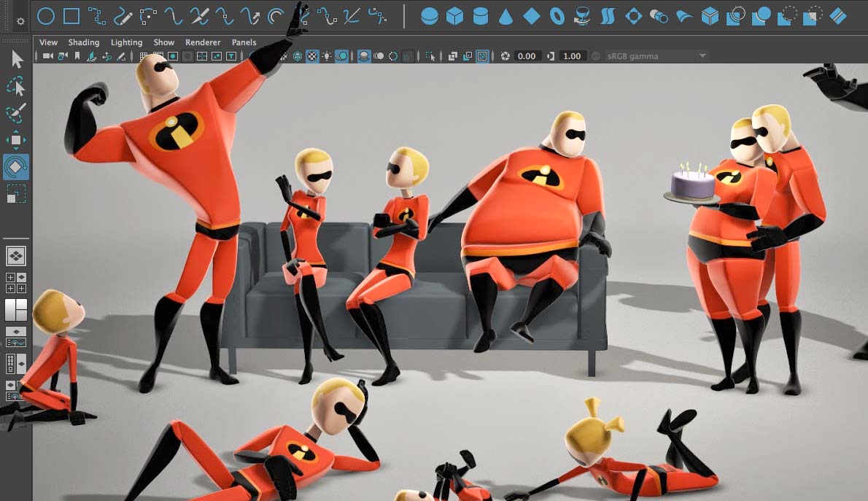Viewport: 868px width, 501px height.
Task: Click the Project Curve on Surface icon
Action: point(735,17)
